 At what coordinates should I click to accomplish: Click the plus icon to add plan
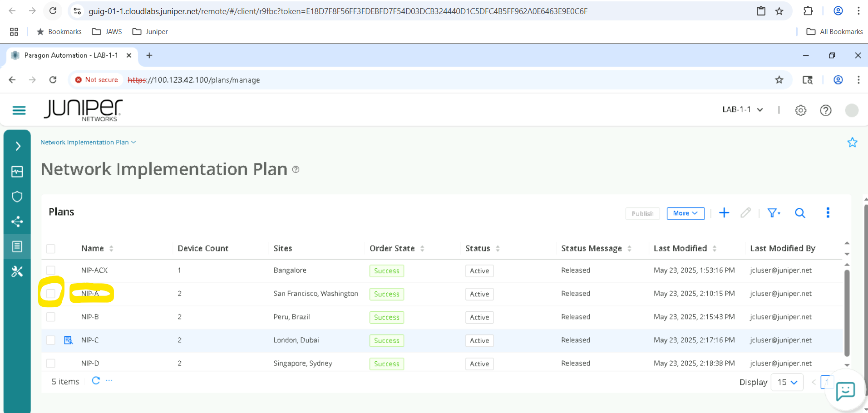point(724,213)
